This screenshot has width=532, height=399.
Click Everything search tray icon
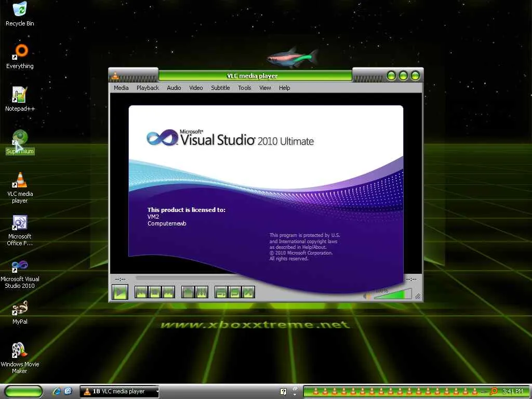coord(494,391)
